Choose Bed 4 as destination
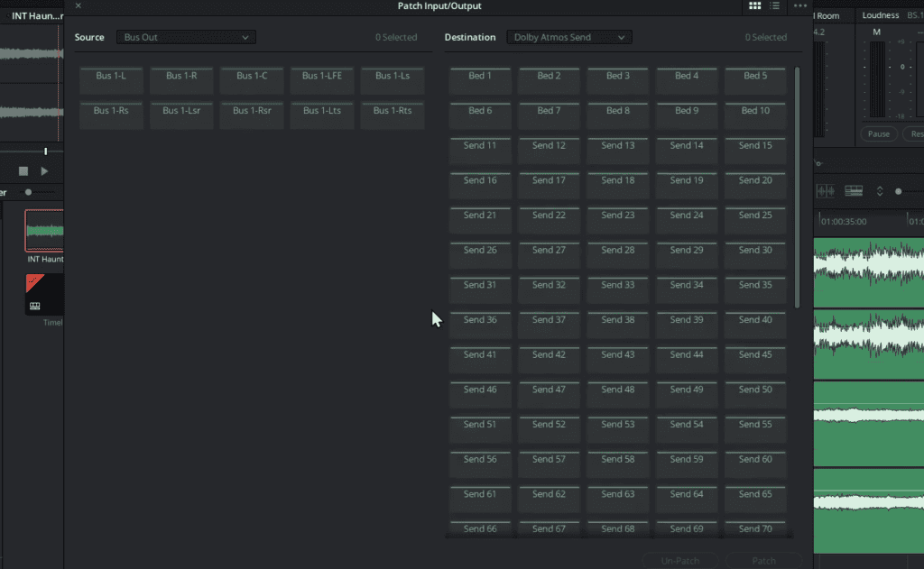This screenshot has width=924, height=569. tap(687, 80)
